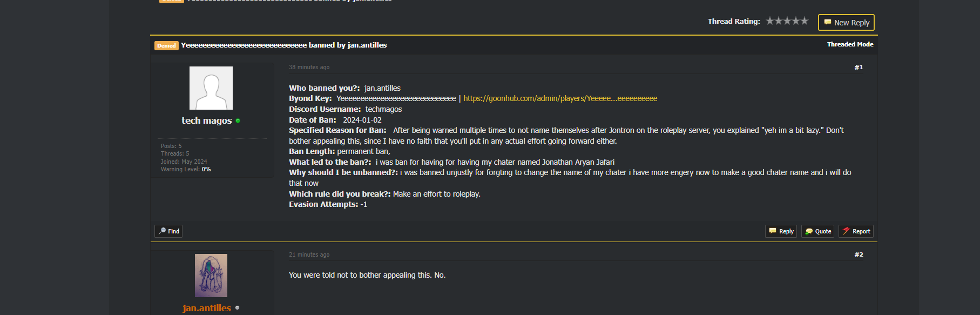The height and width of the screenshot is (315, 980).
Task: Quote the first post
Action: click(x=817, y=231)
